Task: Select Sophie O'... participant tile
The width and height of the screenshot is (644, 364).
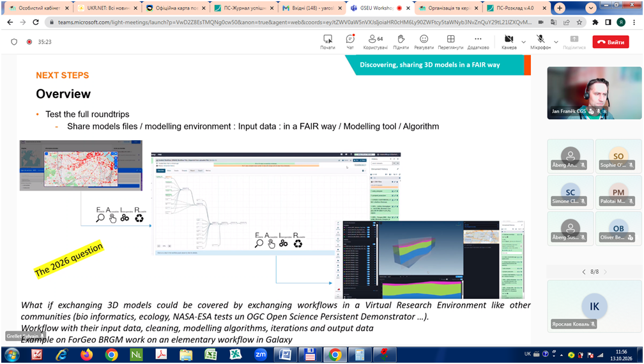Action: (618, 156)
